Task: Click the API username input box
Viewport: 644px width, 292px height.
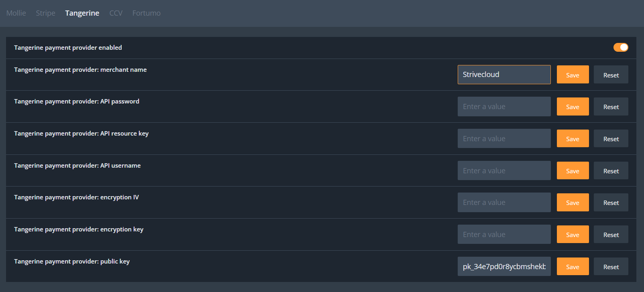Action: click(504, 170)
